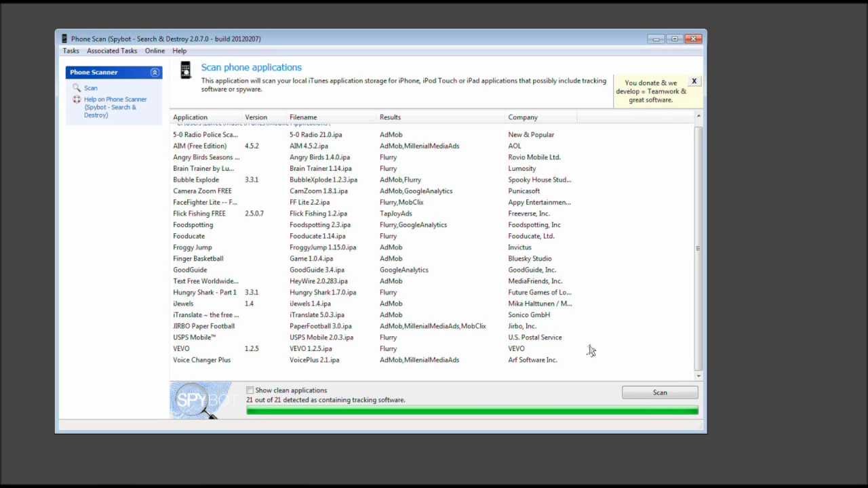Click the 5-0 Radio 21.0.ipa filename
Image resolution: width=868 pixels, height=488 pixels.
pos(316,134)
